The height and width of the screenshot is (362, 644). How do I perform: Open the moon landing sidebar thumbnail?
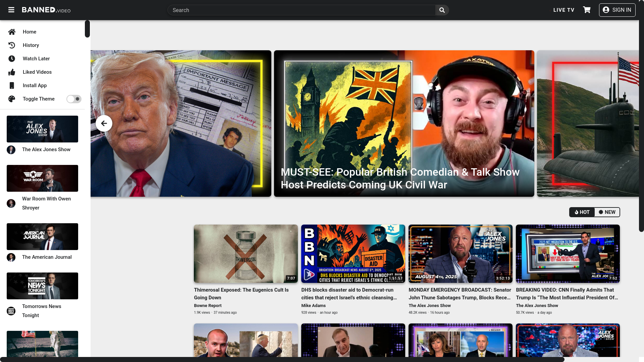42,344
